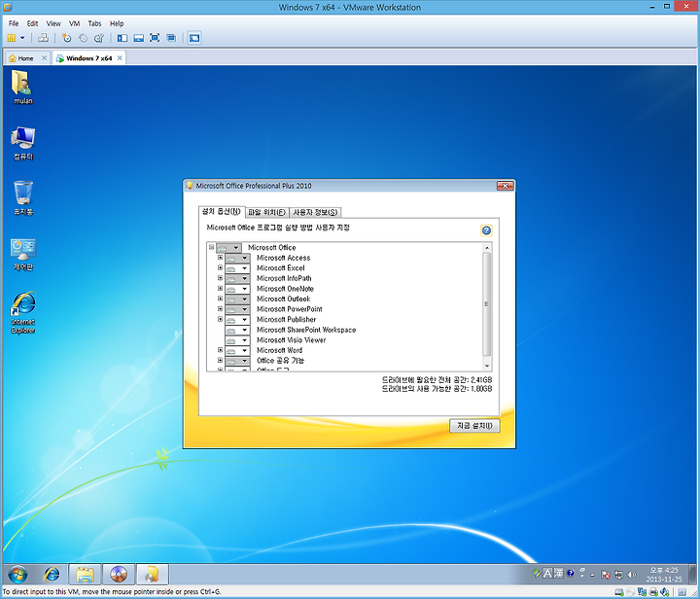Click the yellow Suspend VM toolbar icon
700x599 pixels.
12,38
